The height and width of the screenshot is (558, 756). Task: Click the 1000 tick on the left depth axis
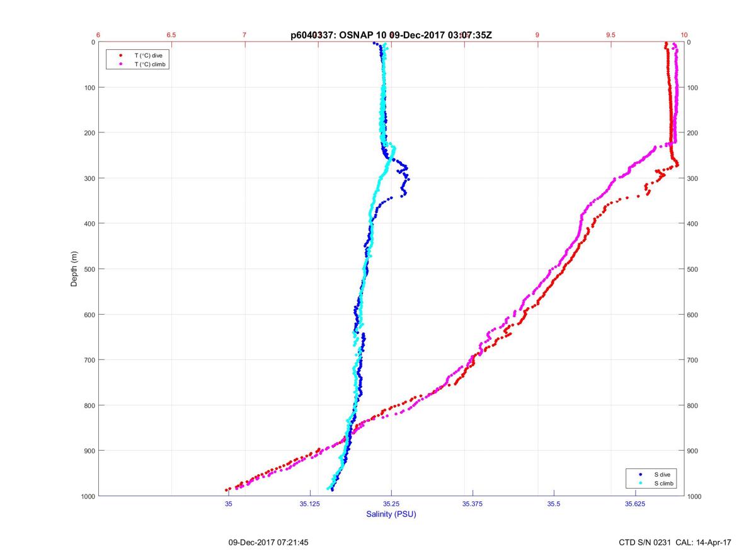tap(87, 496)
